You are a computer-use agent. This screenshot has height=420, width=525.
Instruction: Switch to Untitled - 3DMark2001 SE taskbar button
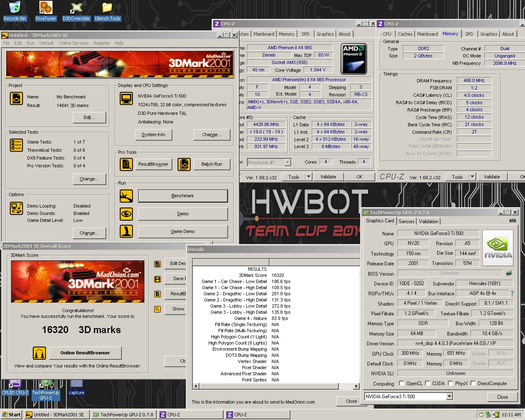click(x=56, y=415)
